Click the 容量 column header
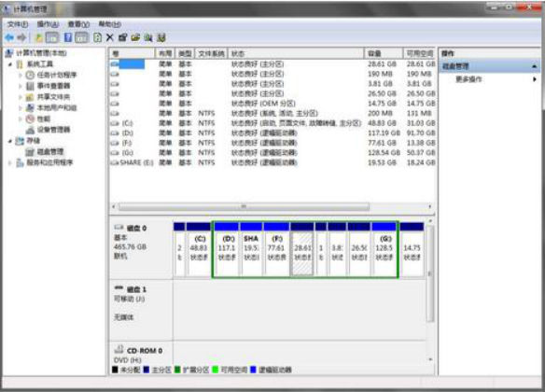 click(384, 53)
